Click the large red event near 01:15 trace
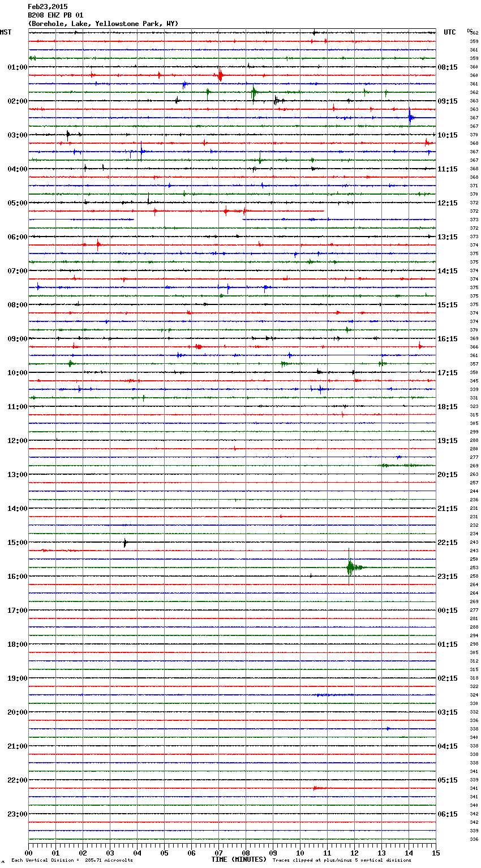Viewport: 481px width, 868px height. 220,75
